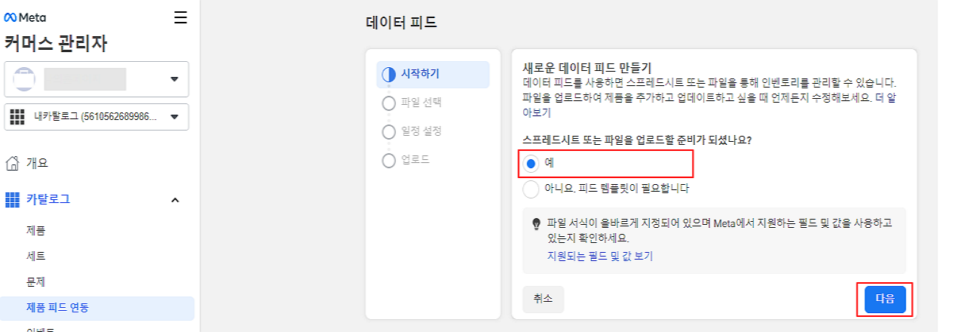Screen dimensions: 980x332
Task: Click the 카탈로그 grid icon in sidebar
Action: pyautogui.click(x=12, y=200)
